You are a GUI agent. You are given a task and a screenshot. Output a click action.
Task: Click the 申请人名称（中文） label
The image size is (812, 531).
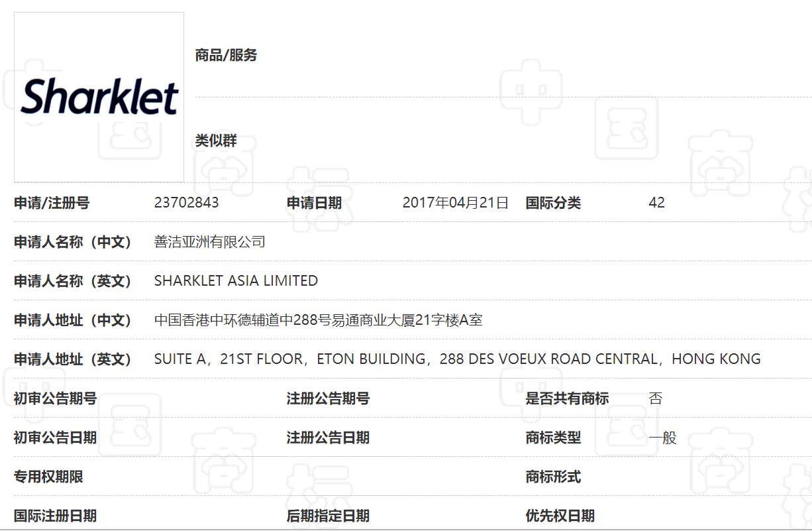click(x=74, y=242)
